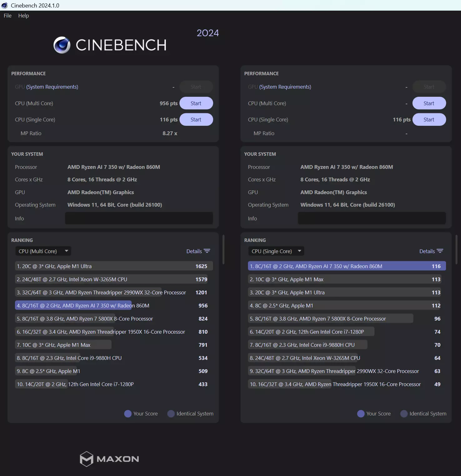
Task: Click the left panel AMD Radeon(TM) Graphics value
Action: (x=101, y=192)
